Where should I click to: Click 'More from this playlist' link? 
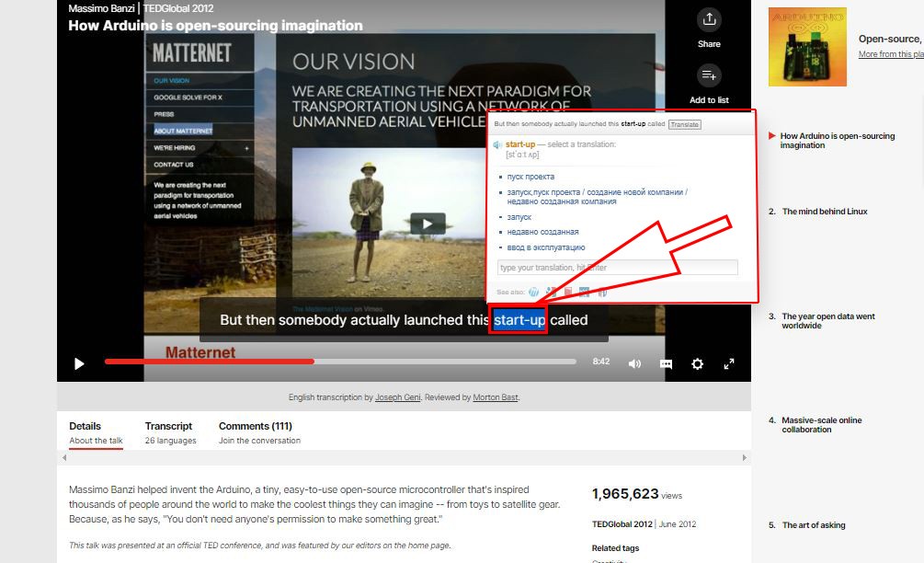pos(891,54)
